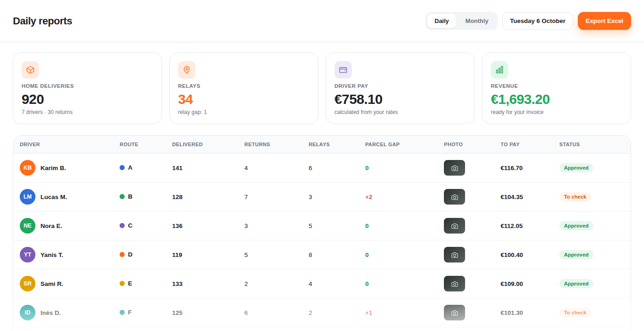
Task: Click the Daily reports page title
Action: click(x=42, y=21)
